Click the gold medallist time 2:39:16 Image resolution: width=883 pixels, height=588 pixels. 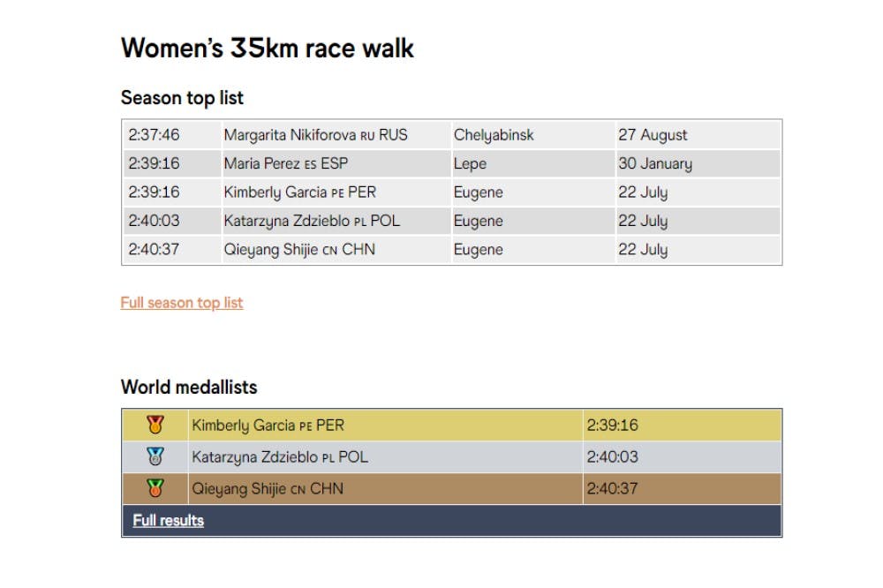click(612, 426)
